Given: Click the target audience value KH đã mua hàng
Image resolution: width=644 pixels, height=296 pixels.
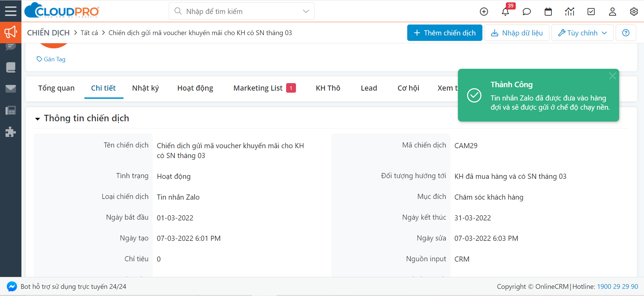Looking at the screenshot, I should coord(510,176).
